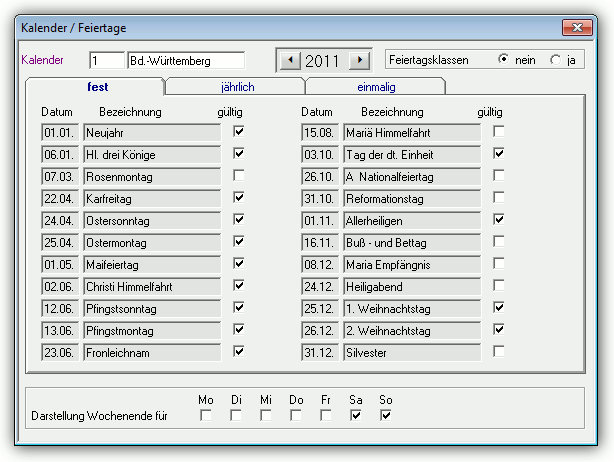
Task: Uncheck Neujahr gültig checkbox
Action: click(238, 131)
